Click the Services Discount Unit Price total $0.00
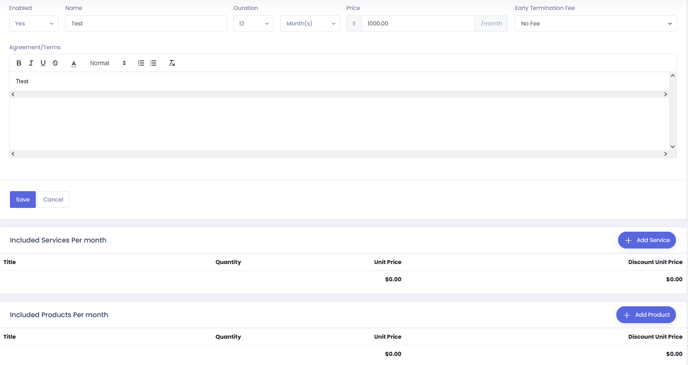 click(x=674, y=279)
